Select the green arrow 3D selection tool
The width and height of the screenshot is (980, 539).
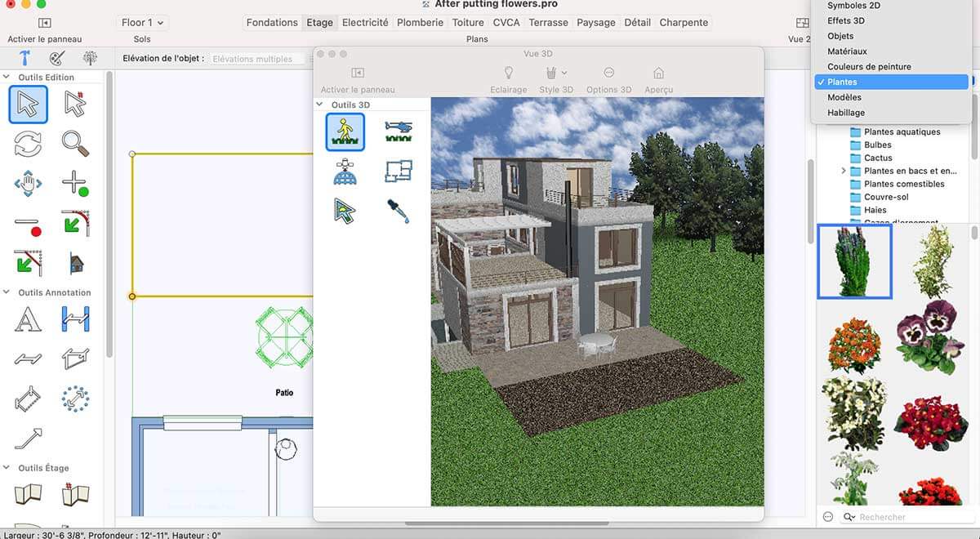[345, 211]
